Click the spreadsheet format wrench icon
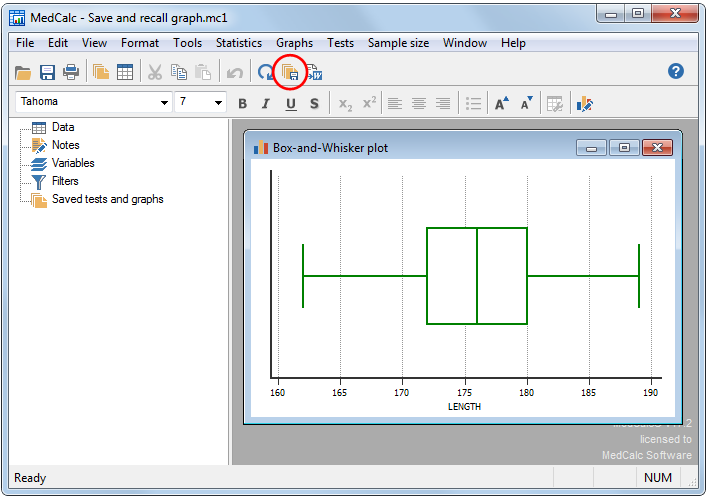Screen dimensions: 706x497 click(x=555, y=104)
